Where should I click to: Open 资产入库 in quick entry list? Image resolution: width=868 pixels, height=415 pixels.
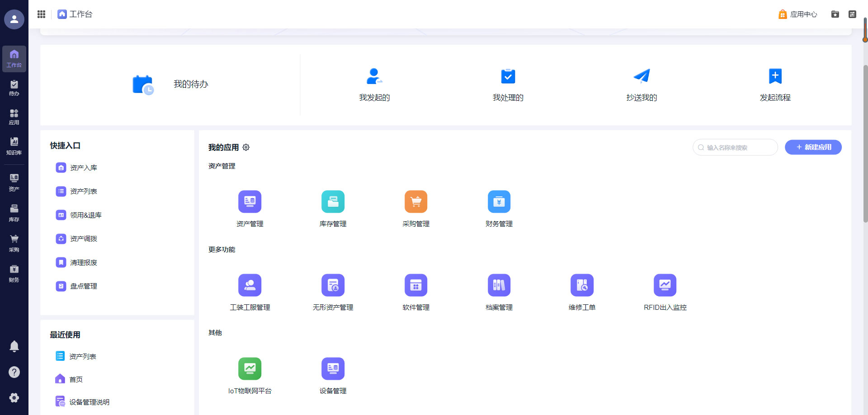pos(83,168)
